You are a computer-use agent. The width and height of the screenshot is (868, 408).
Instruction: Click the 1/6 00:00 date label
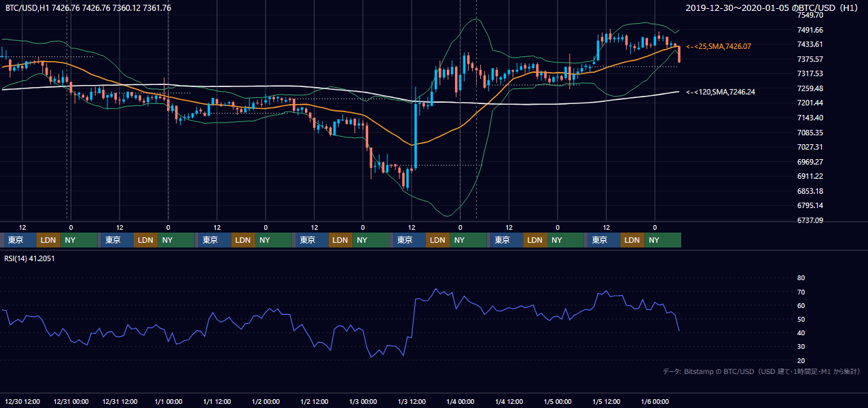[657, 402]
